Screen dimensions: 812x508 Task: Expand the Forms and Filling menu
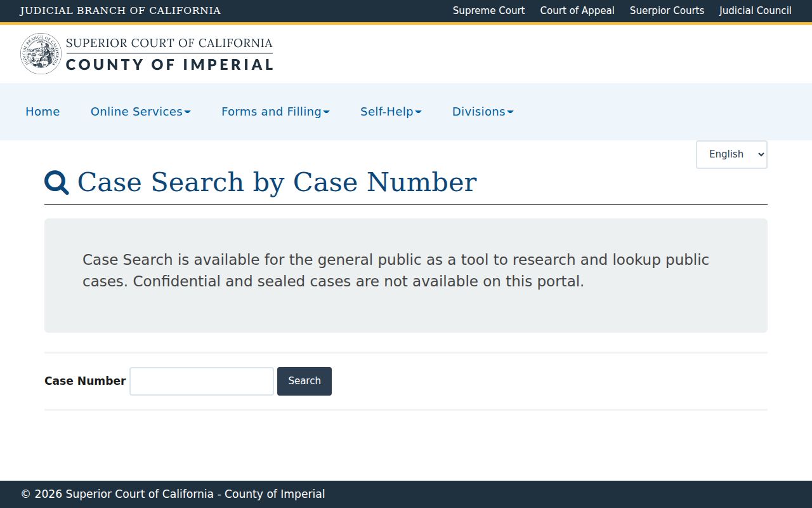point(275,112)
